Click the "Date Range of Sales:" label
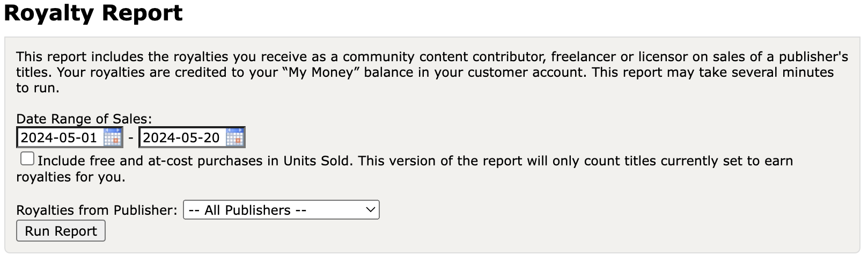The image size is (868, 262). (84, 119)
